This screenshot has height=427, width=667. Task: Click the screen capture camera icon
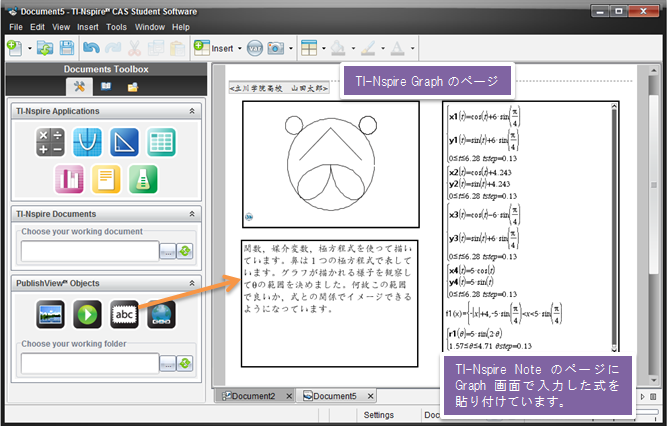(276, 48)
